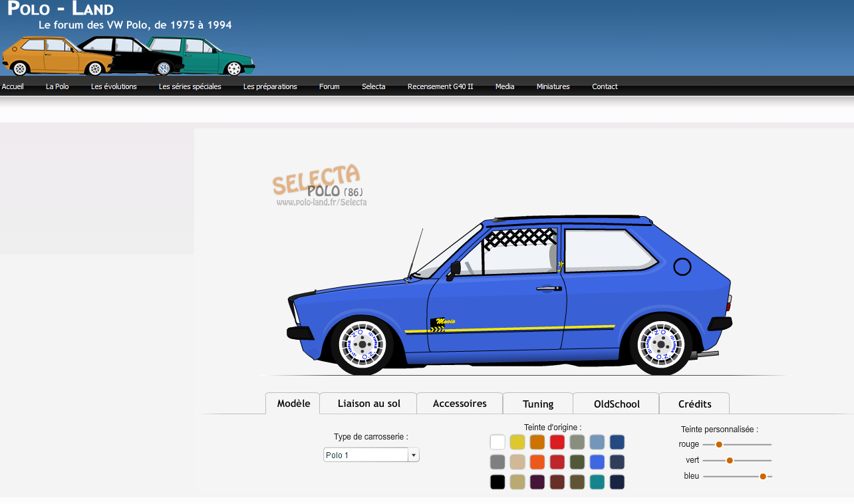Screen dimensions: 854x504
Task: Go to Les évolutions in the navigation bar
Action: pos(114,86)
